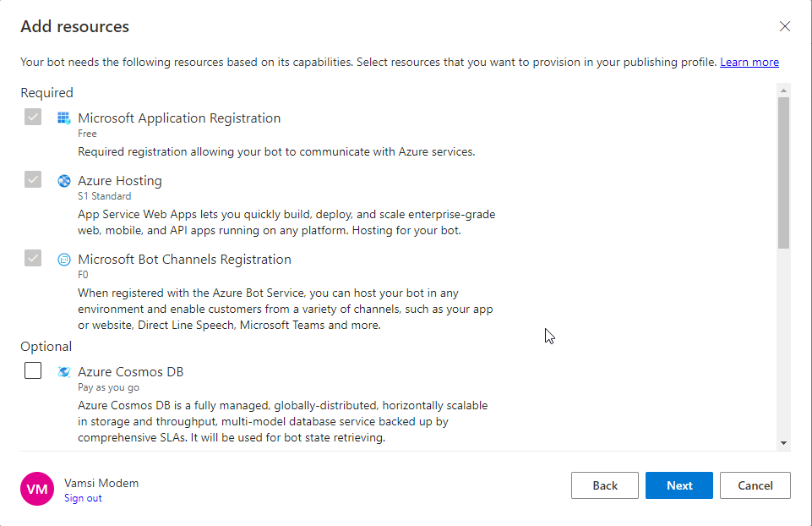Click the 'F0' tier label
The width and height of the screenshot is (812, 526).
pyautogui.click(x=83, y=275)
